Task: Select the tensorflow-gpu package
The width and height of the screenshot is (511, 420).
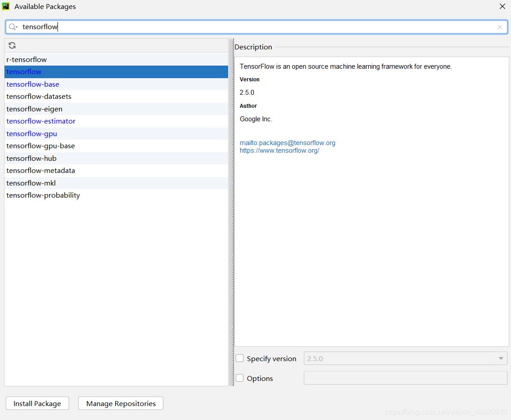Action: [32, 133]
